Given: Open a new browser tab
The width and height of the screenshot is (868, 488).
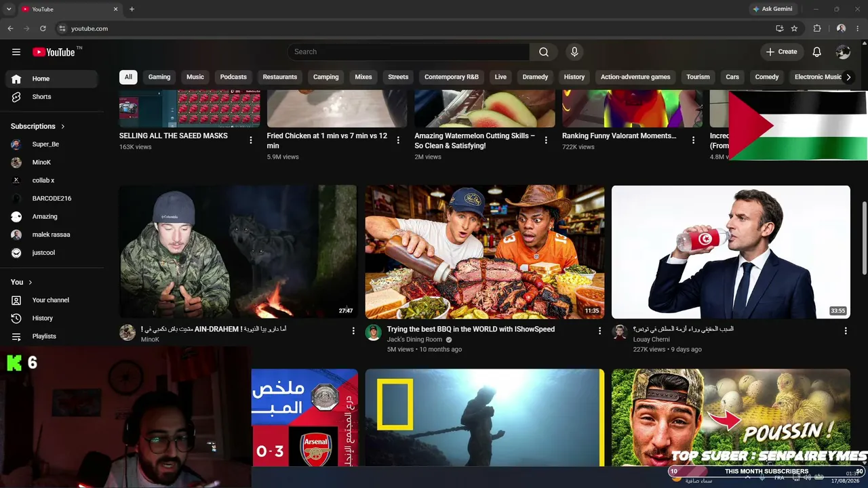Looking at the screenshot, I should 132,9.
